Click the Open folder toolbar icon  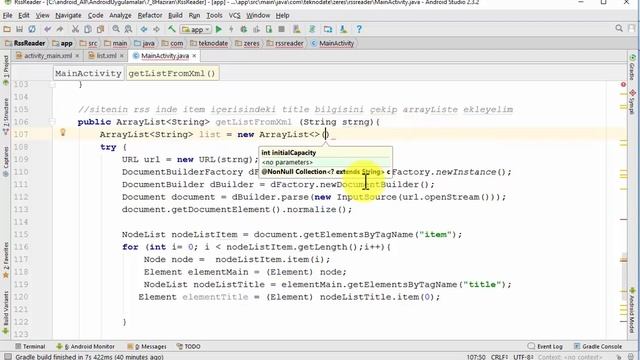point(7,29)
